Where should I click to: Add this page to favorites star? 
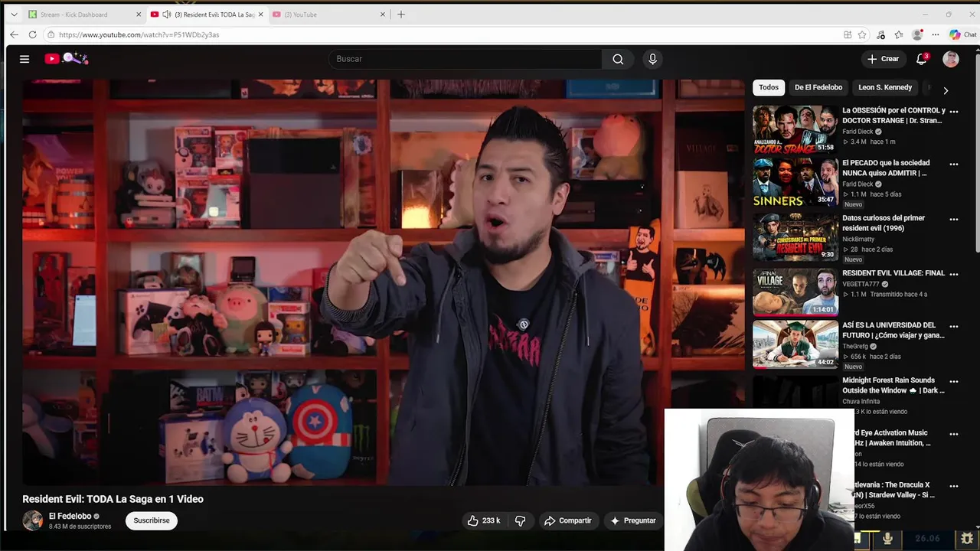[862, 34]
